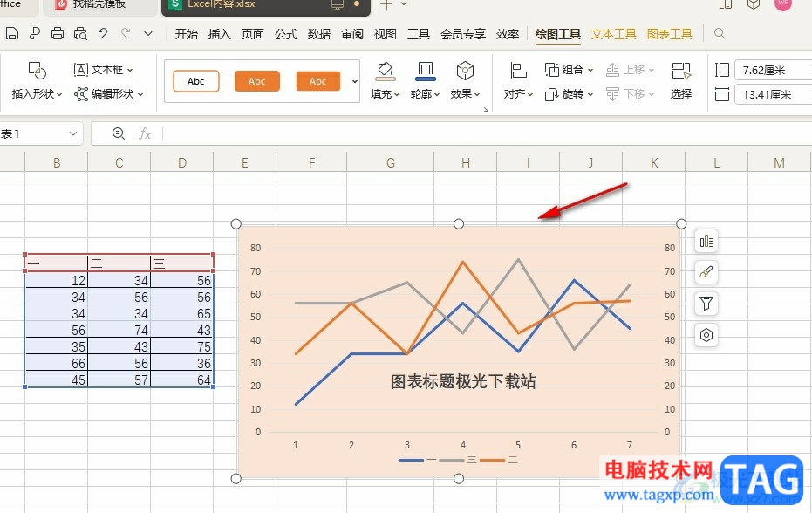The image size is (812, 513).
Task: Open the 旋转 rotate dropdown
Action: 569,94
